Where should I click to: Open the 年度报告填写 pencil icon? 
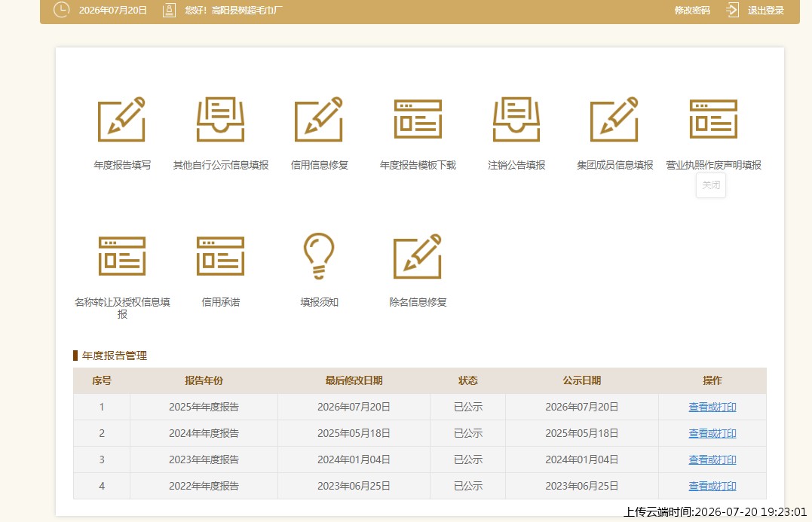point(121,119)
